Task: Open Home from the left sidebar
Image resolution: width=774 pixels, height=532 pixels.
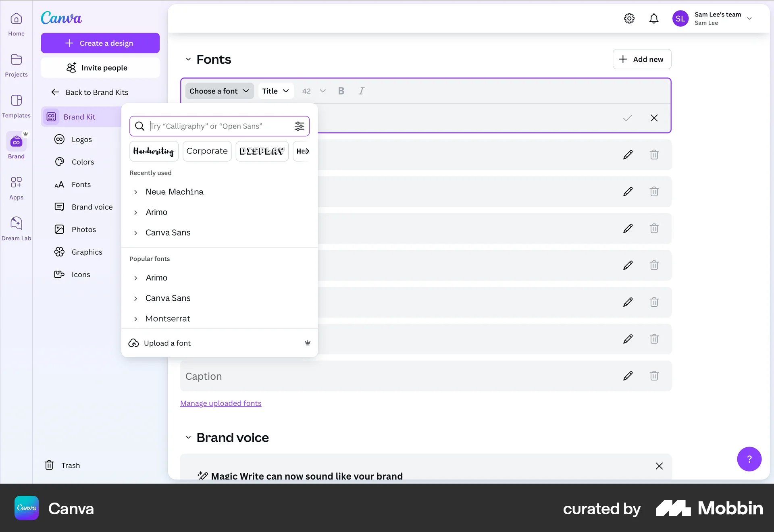Action: point(16,24)
